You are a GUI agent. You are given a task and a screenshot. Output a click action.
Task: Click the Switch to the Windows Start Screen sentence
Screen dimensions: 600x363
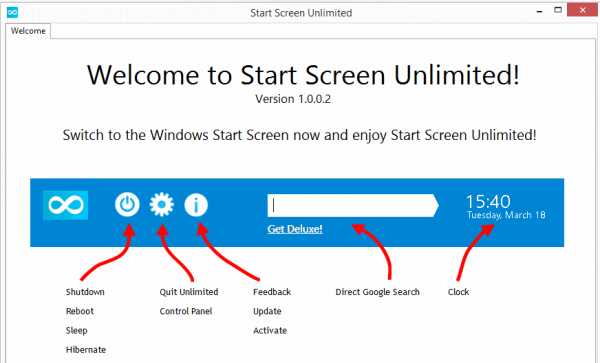coord(299,135)
